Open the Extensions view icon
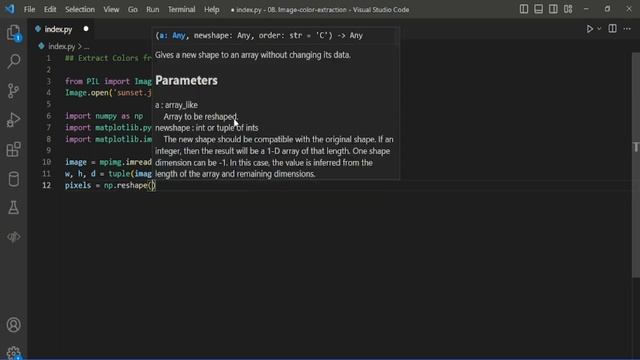Viewport: 640px width, 360px height. [x=13, y=149]
